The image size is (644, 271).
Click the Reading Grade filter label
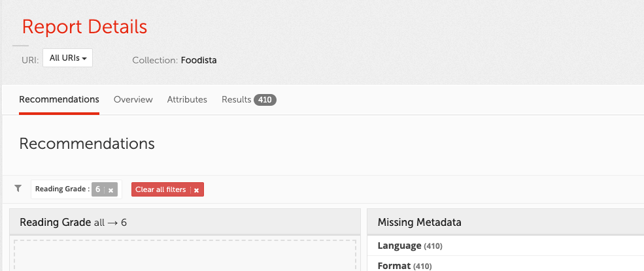coord(61,189)
